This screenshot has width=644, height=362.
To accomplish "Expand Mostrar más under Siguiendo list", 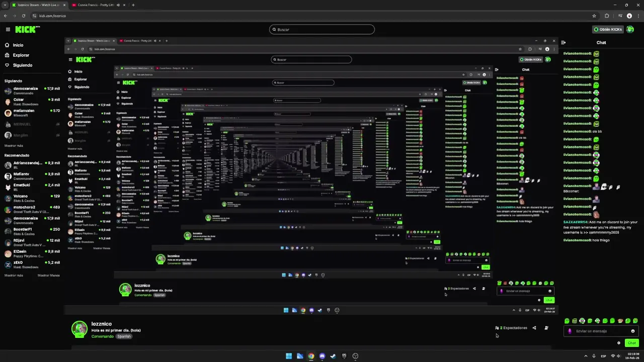I will pos(14,145).
